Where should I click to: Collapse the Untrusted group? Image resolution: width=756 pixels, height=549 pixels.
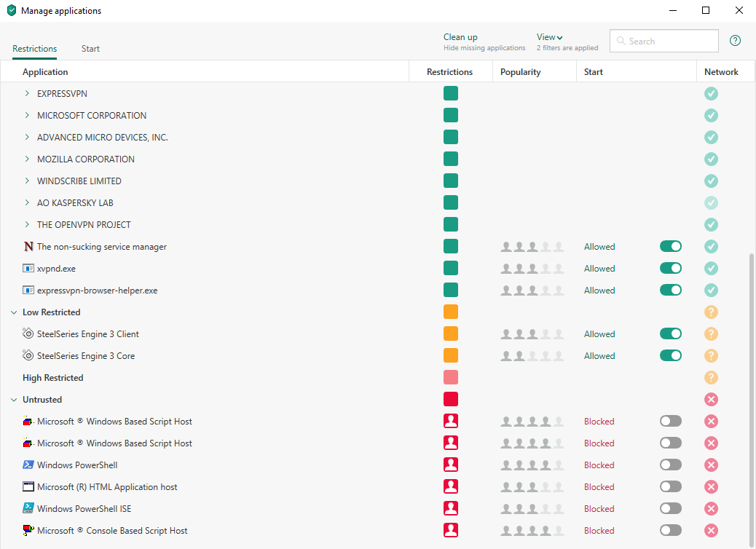coord(13,400)
